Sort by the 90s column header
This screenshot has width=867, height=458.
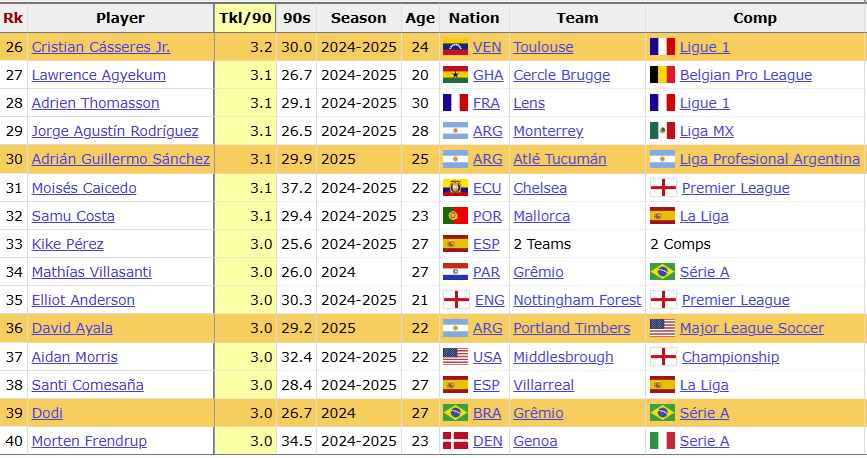coord(296,18)
